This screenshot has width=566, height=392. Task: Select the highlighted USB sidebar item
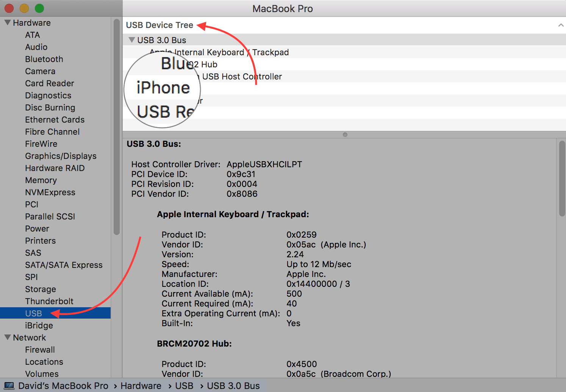tap(55, 313)
